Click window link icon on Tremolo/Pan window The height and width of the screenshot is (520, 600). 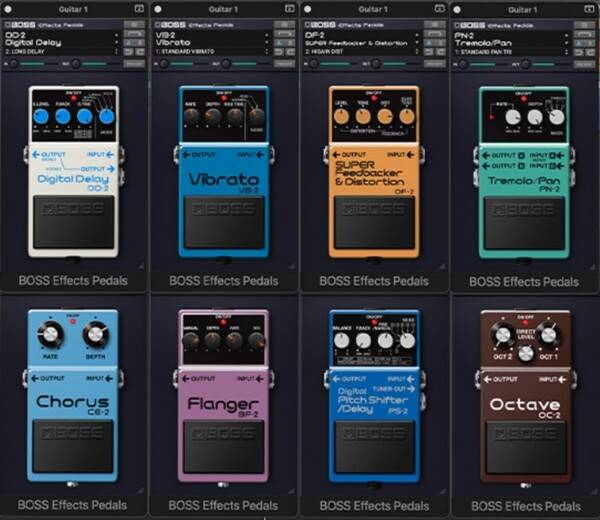coord(589,8)
